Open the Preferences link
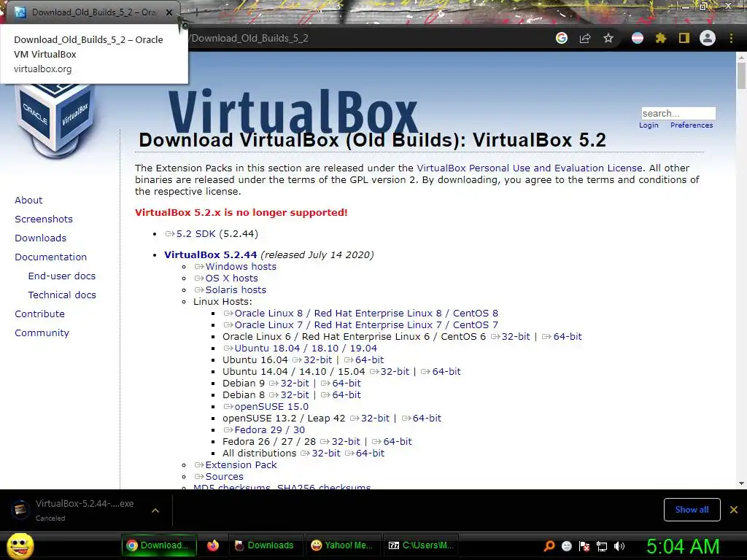747x560 pixels. pos(692,125)
